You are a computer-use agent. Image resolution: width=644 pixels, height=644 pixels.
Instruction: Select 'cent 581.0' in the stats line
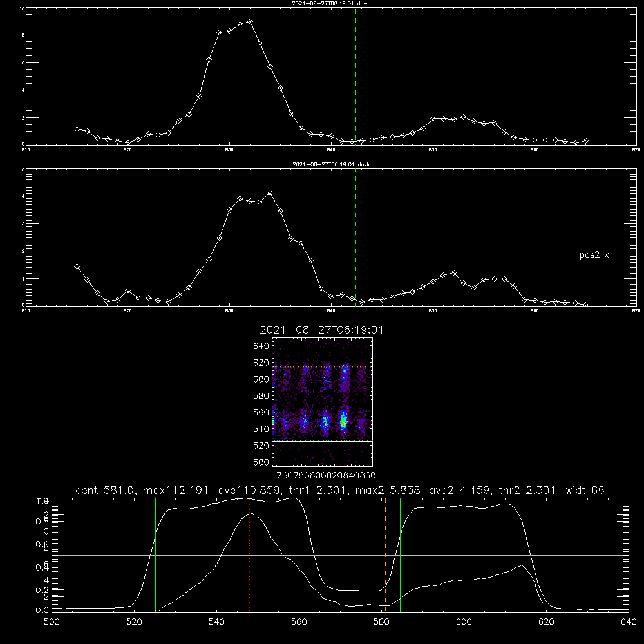pyautogui.click(x=106, y=490)
